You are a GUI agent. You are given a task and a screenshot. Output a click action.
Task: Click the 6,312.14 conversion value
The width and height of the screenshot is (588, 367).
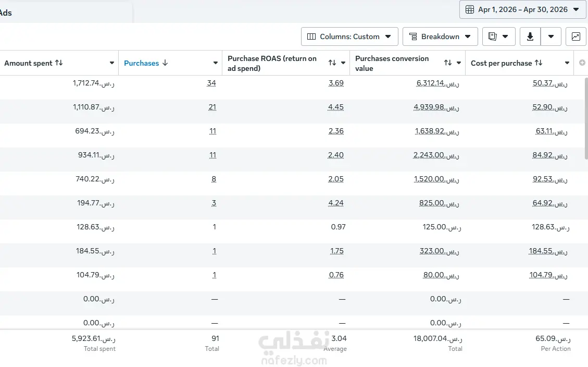pyautogui.click(x=437, y=83)
